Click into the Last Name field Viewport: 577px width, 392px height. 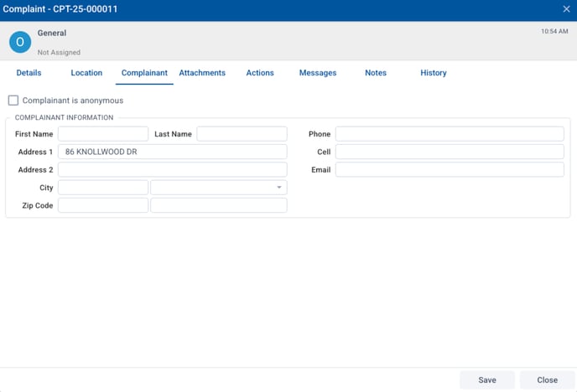pos(242,134)
